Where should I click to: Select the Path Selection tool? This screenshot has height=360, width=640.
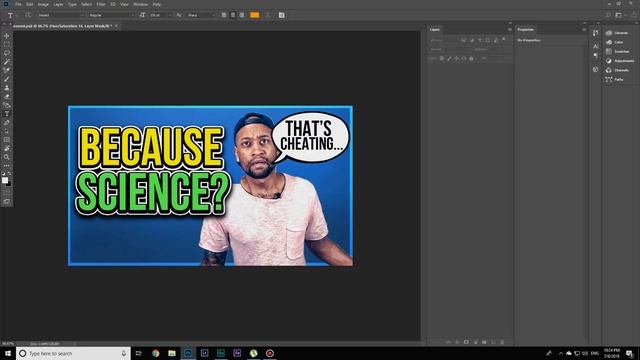click(x=7, y=131)
